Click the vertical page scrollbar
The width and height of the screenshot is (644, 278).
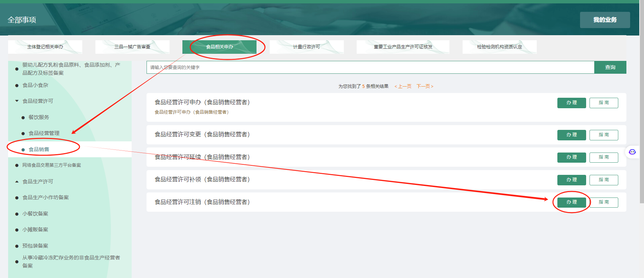point(642,101)
